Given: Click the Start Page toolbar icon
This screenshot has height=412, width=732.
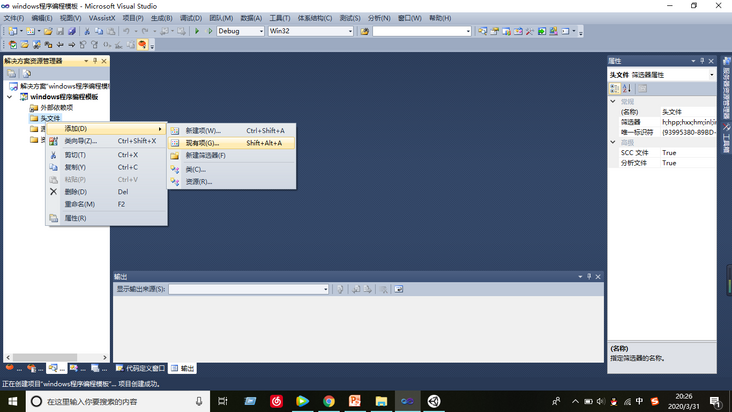Looking at the screenshot, I should [542, 31].
